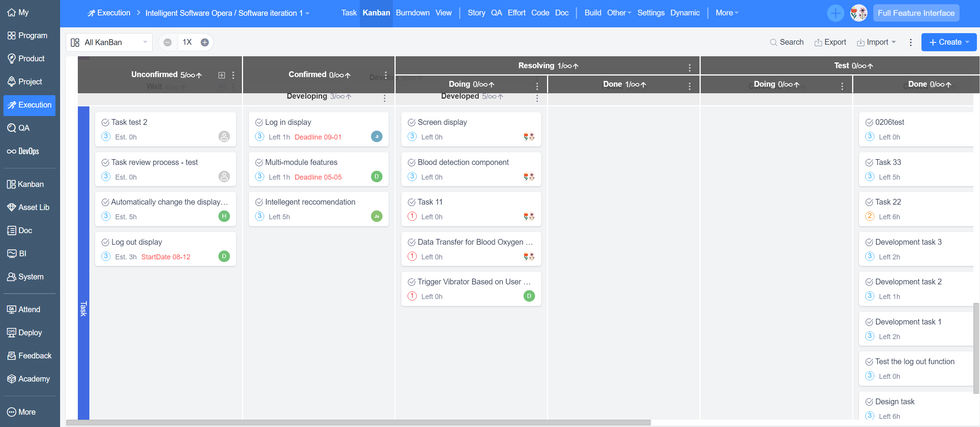Click the add-card icon in the Unconfirmed column header
The width and height of the screenshot is (980, 427).
coord(222,75)
